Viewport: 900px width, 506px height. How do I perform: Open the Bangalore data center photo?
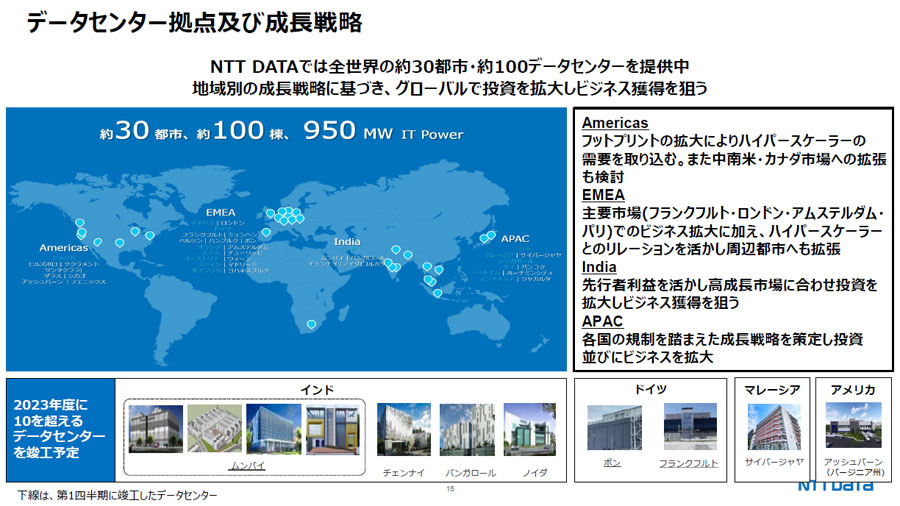pos(467,429)
